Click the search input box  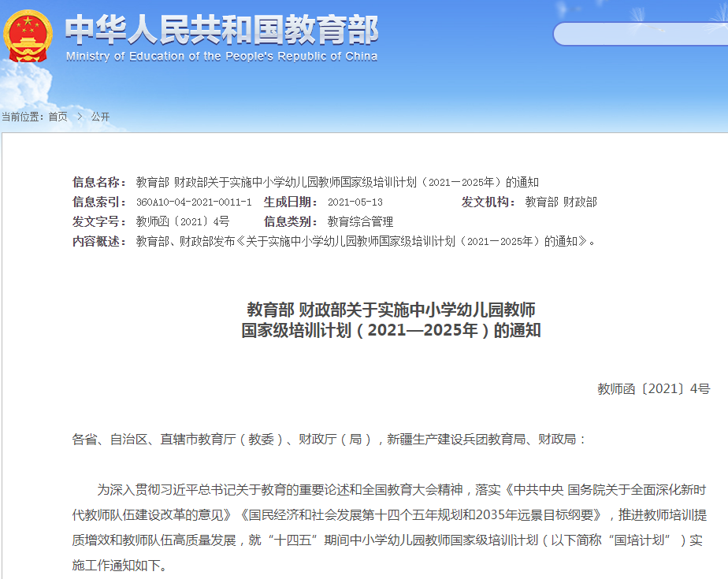(641, 34)
